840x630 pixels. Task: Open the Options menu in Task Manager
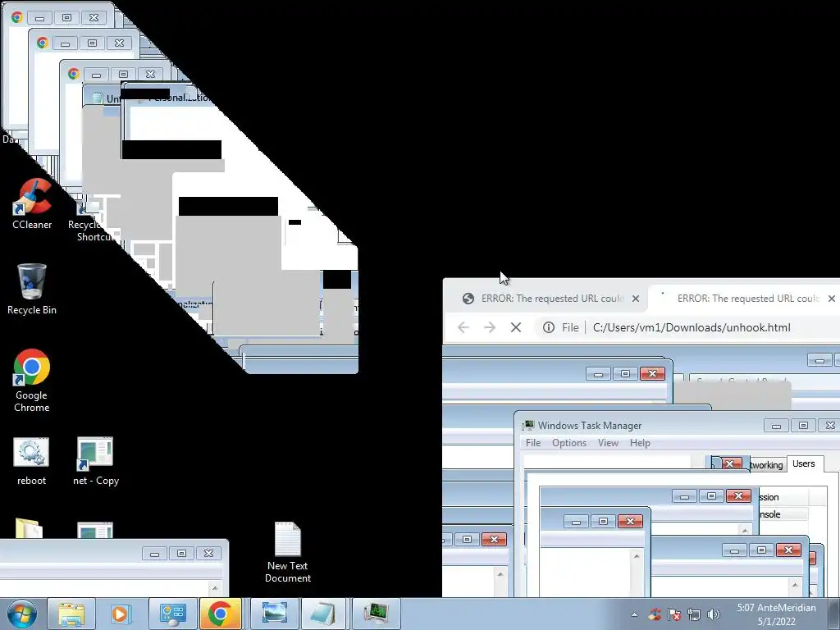(569, 443)
